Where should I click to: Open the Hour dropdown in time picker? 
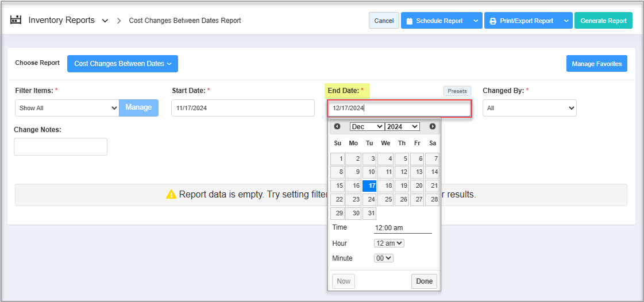[x=389, y=243]
